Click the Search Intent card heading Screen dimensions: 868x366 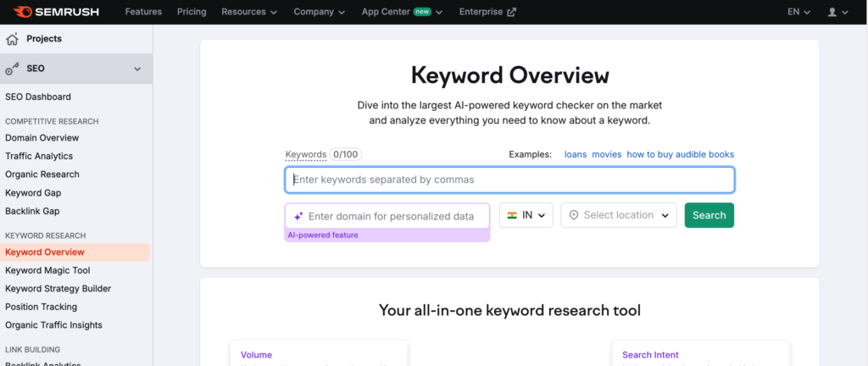coord(650,355)
